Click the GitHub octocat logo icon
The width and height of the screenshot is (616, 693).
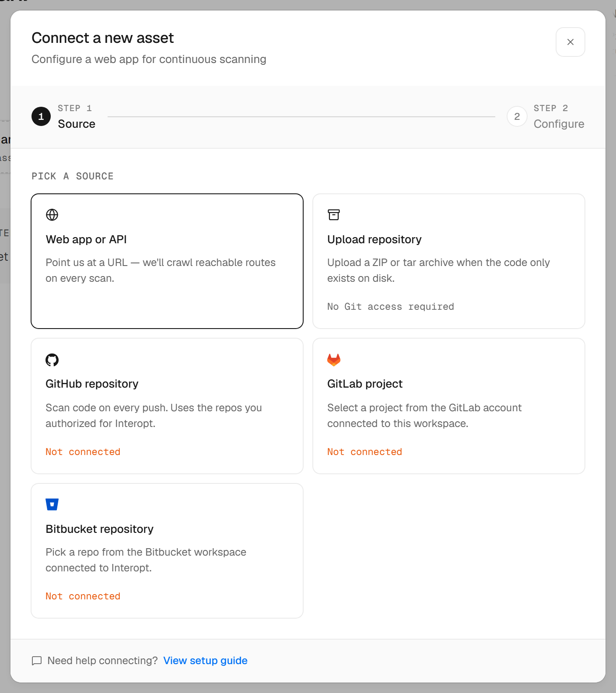coord(52,360)
